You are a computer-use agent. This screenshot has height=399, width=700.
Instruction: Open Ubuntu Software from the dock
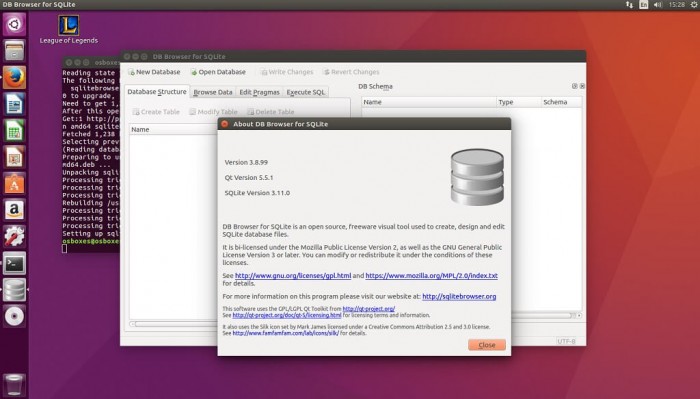14,183
